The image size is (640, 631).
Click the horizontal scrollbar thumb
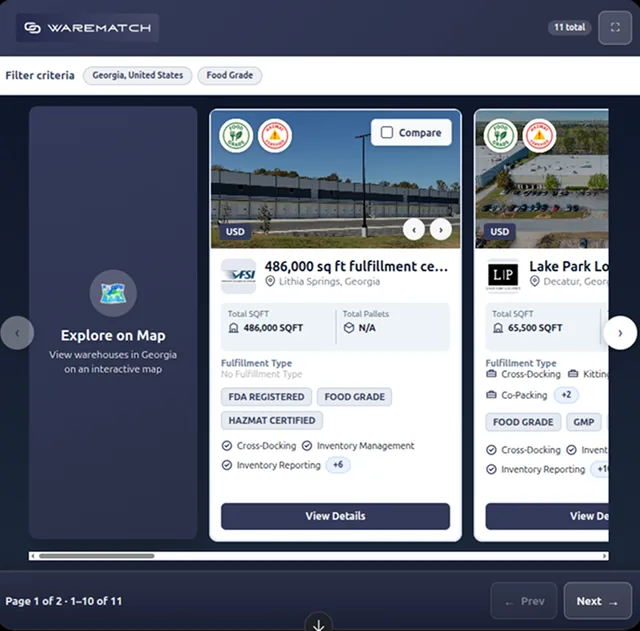[96, 556]
